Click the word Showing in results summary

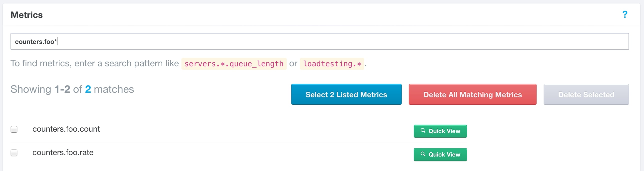pyautogui.click(x=31, y=89)
